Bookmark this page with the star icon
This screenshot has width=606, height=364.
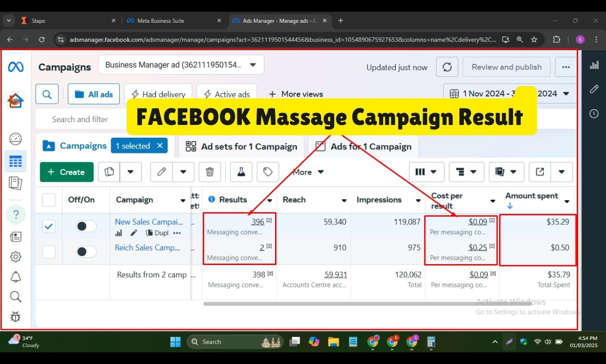pyautogui.click(x=535, y=40)
